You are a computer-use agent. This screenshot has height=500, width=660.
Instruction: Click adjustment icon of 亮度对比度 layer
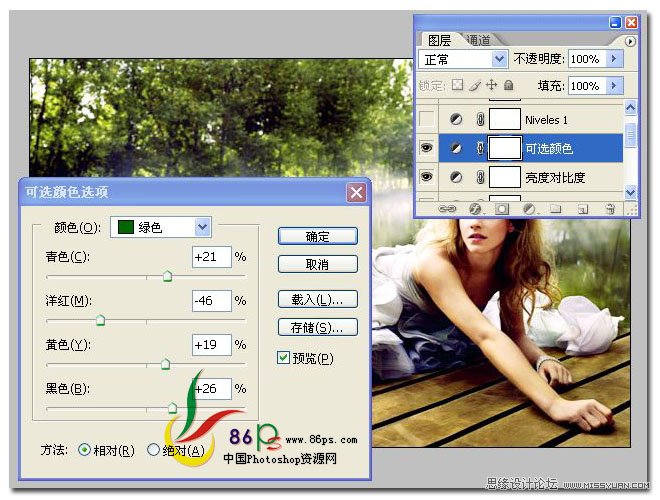pyautogui.click(x=456, y=177)
